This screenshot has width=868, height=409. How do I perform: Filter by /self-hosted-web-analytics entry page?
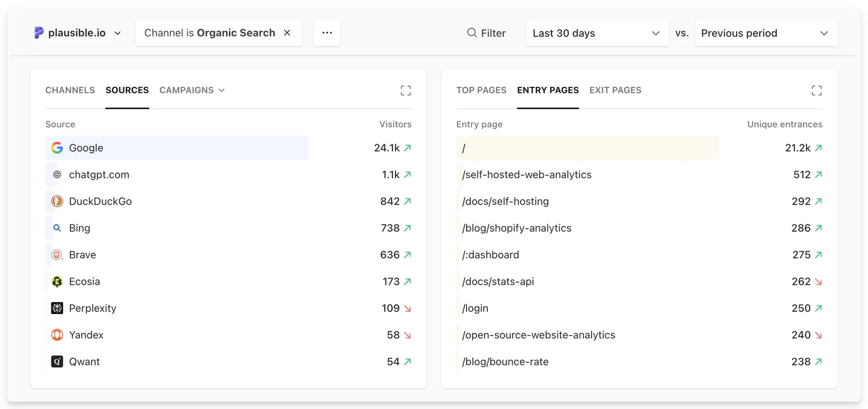[x=527, y=175]
